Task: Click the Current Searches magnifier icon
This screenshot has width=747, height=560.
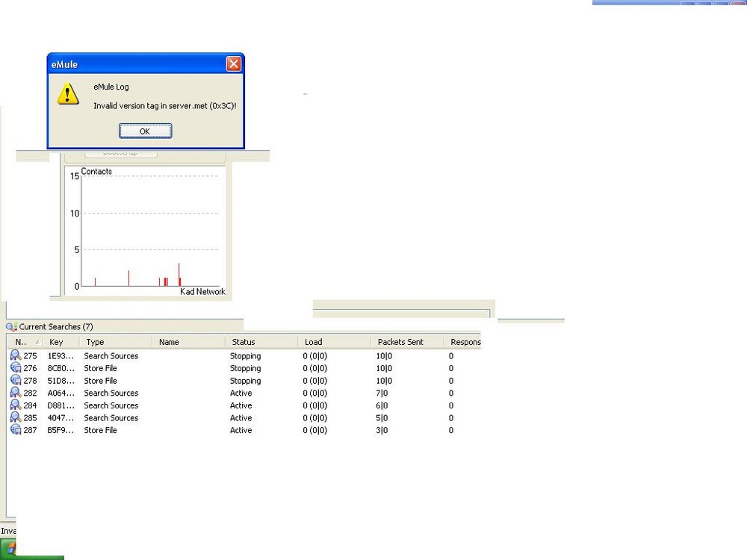Action: tap(11, 327)
